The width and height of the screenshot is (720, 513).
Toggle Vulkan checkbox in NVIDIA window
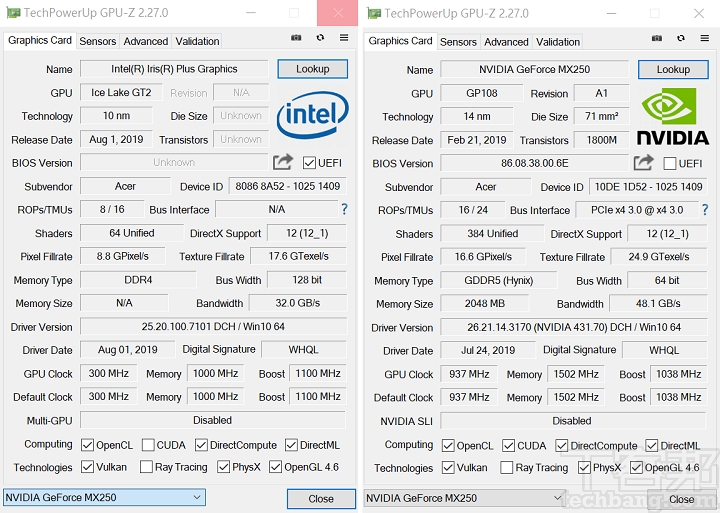pos(448,468)
